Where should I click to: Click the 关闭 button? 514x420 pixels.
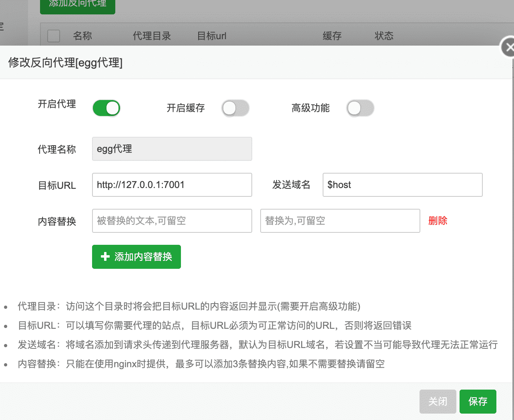coord(438,402)
